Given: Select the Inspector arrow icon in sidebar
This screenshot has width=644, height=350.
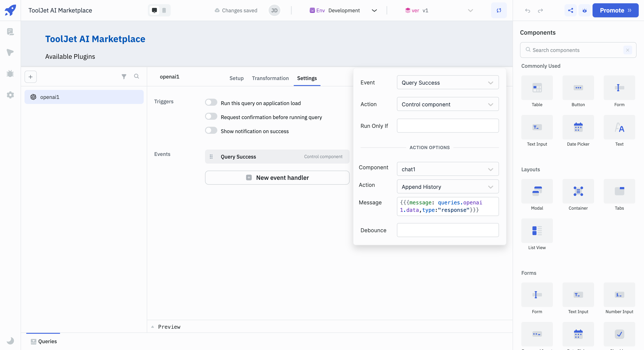Looking at the screenshot, I should click(x=10, y=52).
